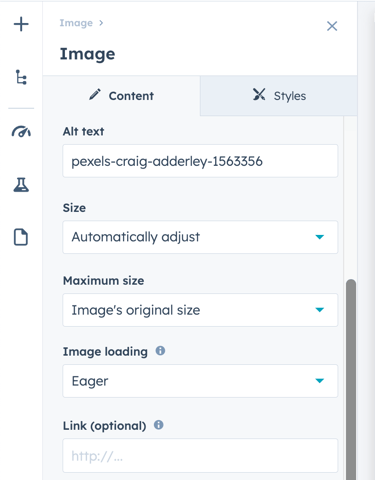Click arrow of Automatically adjust dropdown
The height and width of the screenshot is (480, 375).
tap(320, 237)
